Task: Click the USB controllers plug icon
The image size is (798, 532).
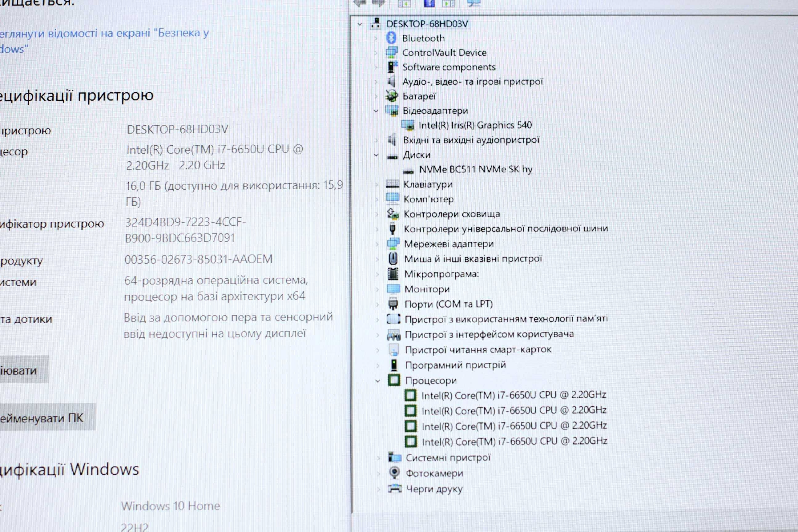Action: [x=393, y=228]
